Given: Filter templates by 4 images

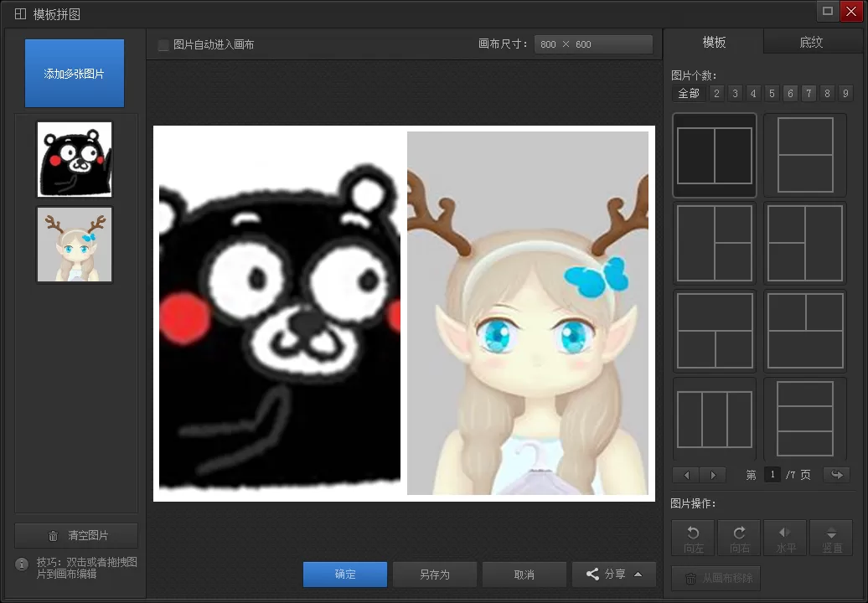Looking at the screenshot, I should tap(753, 94).
